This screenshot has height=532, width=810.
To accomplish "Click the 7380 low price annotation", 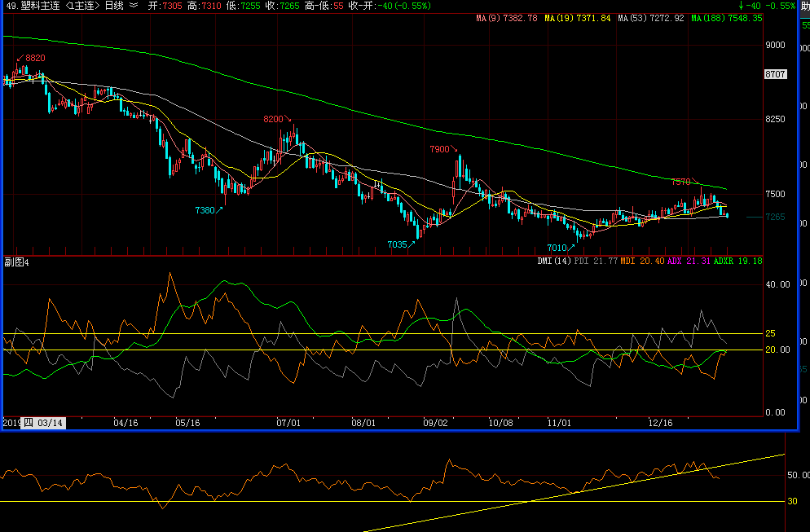I will tap(205, 210).
